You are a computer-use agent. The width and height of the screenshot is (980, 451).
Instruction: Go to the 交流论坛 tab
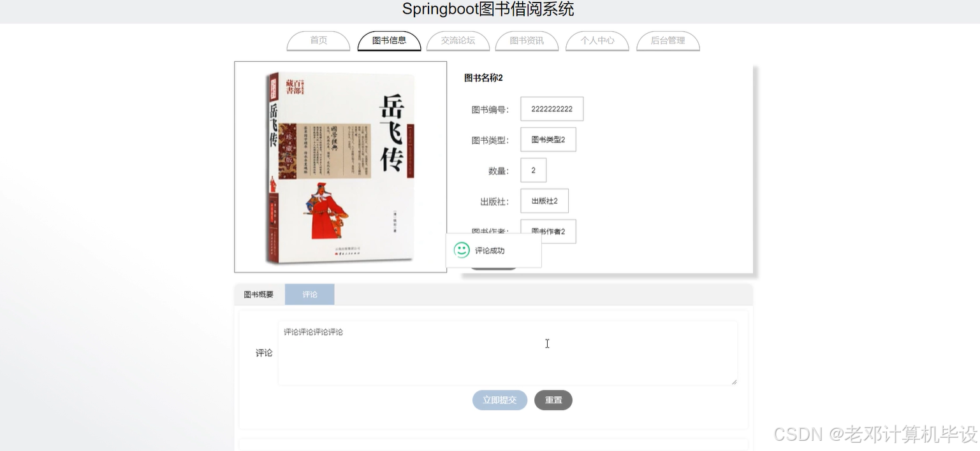coord(458,41)
